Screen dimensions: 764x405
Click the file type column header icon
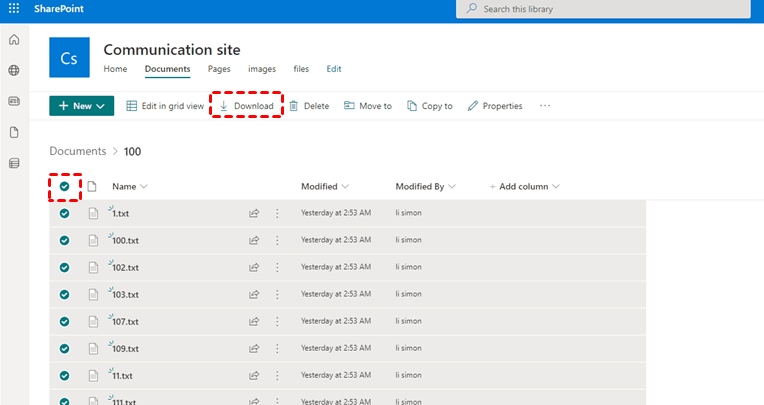pos(92,187)
